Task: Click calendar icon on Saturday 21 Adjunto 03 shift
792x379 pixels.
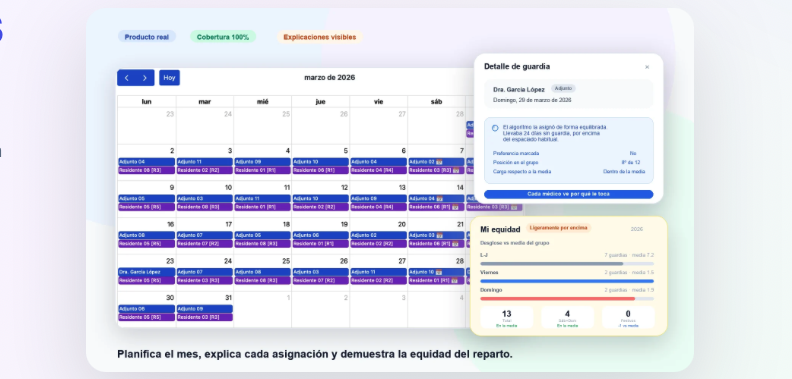Action: (439, 235)
